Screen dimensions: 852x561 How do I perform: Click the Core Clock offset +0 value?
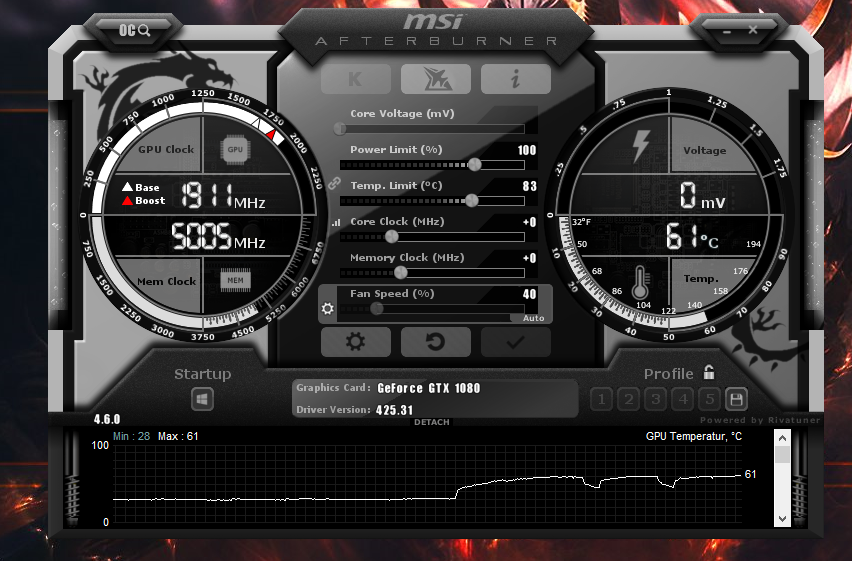[530, 222]
